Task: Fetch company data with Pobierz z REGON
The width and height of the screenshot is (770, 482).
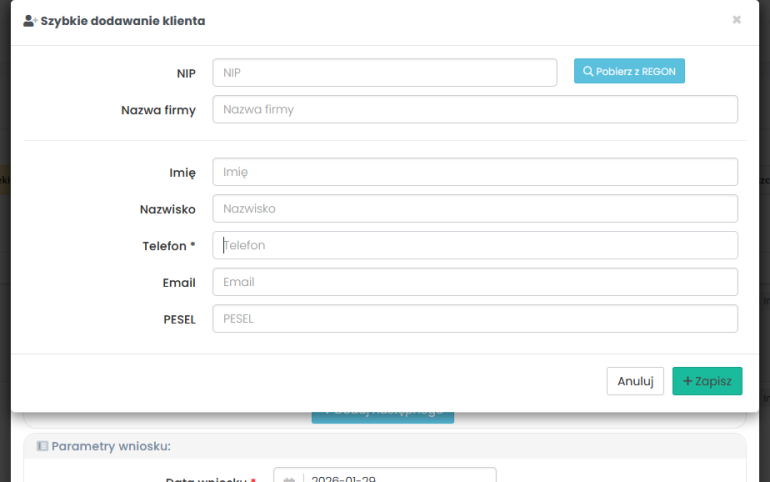Action: click(629, 72)
